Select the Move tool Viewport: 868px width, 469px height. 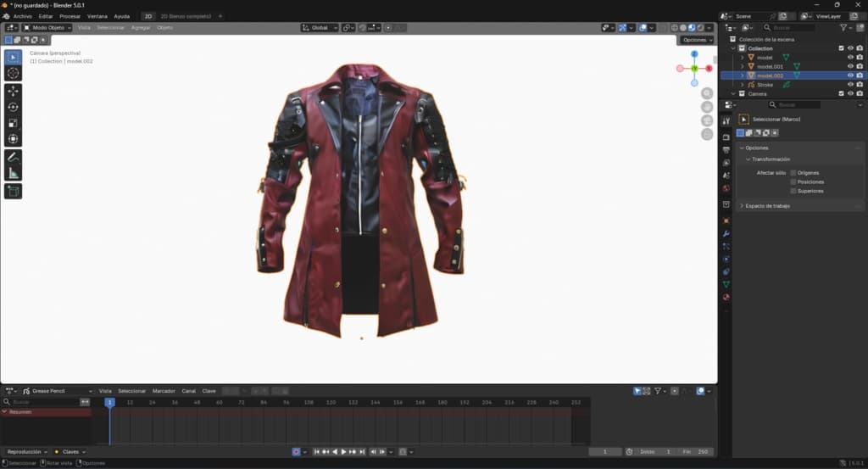pyautogui.click(x=14, y=91)
